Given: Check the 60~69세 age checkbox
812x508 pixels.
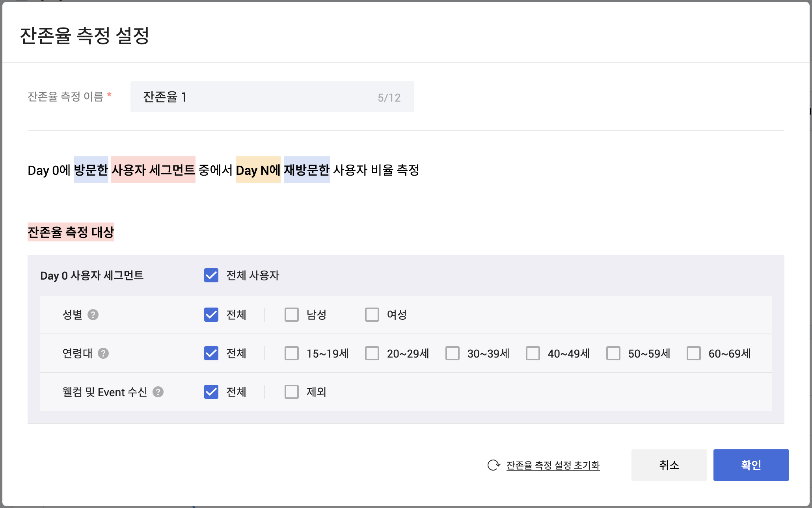Looking at the screenshot, I should tap(694, 353).
